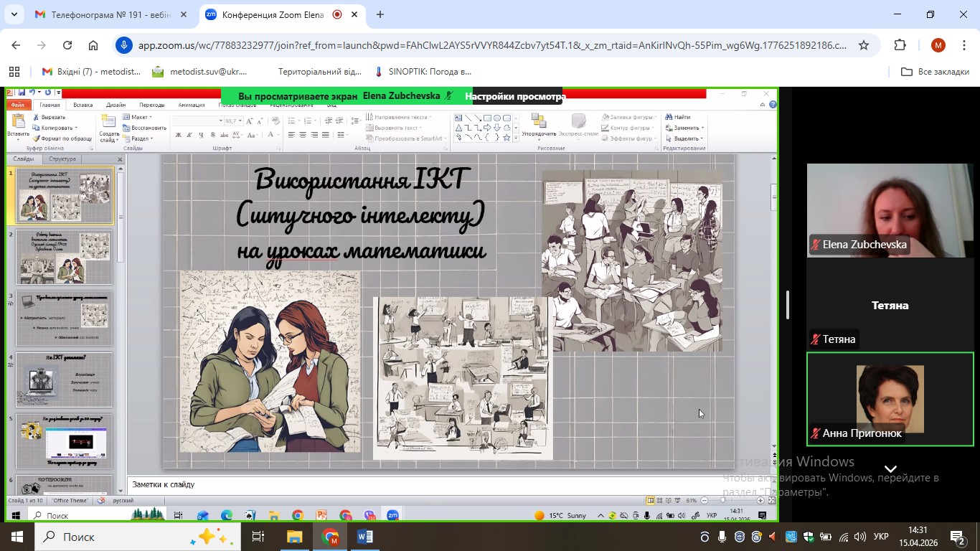
Task: Show more participants with the down chevron
Action: (x=890, y=470)
